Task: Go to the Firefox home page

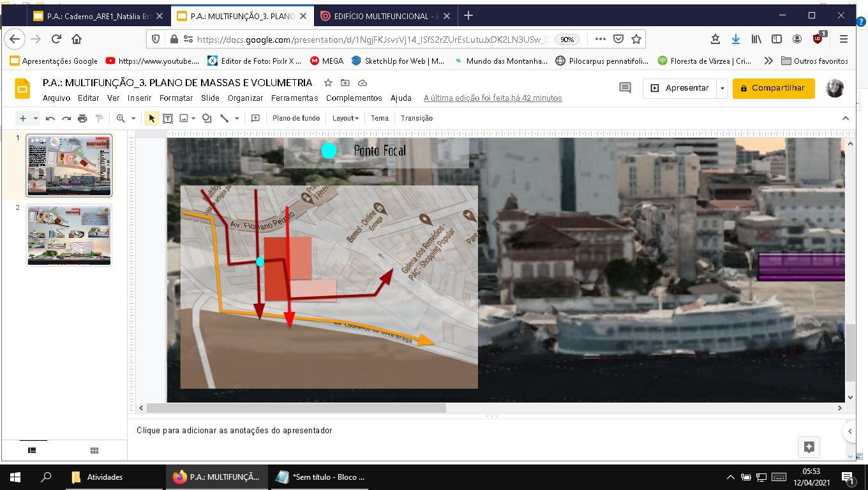Action: click(x=77, y=39)
